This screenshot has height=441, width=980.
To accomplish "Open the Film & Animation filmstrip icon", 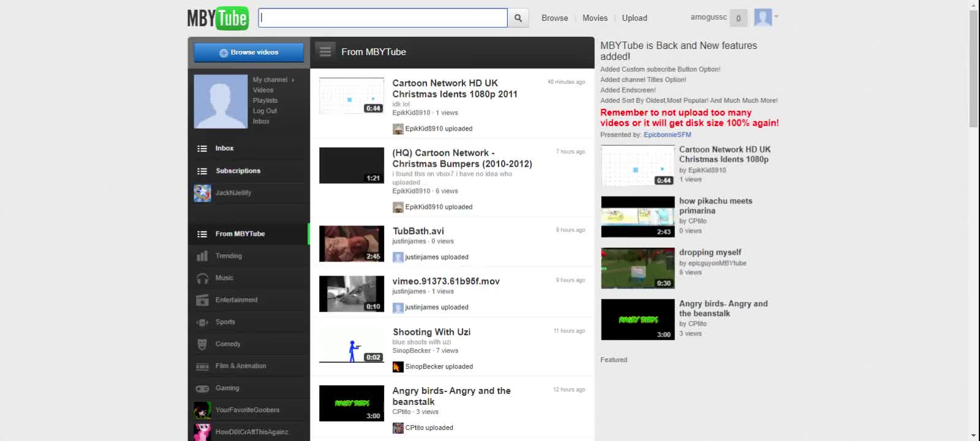I will (x=202, y=366).
